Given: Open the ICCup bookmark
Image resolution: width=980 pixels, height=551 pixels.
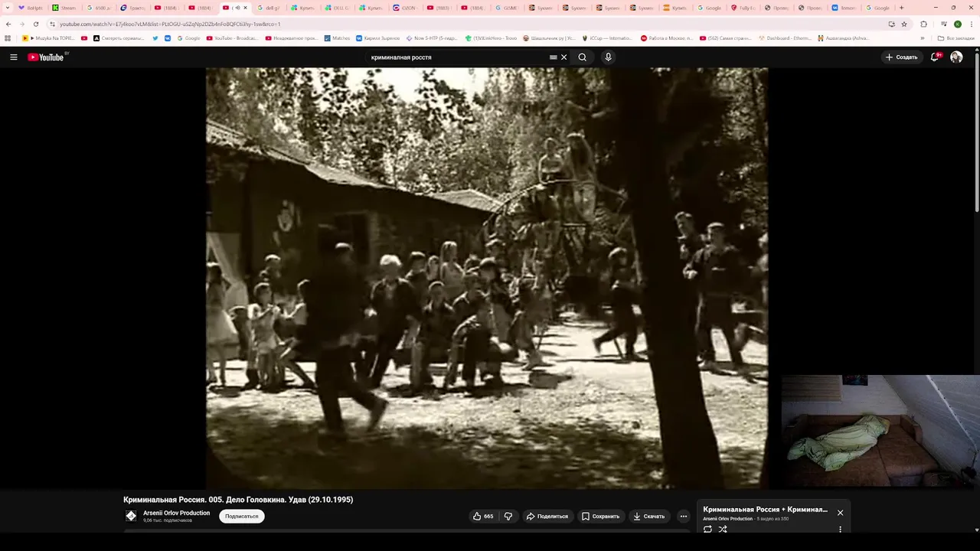Looking at the screenshot, I should point(607,38).
